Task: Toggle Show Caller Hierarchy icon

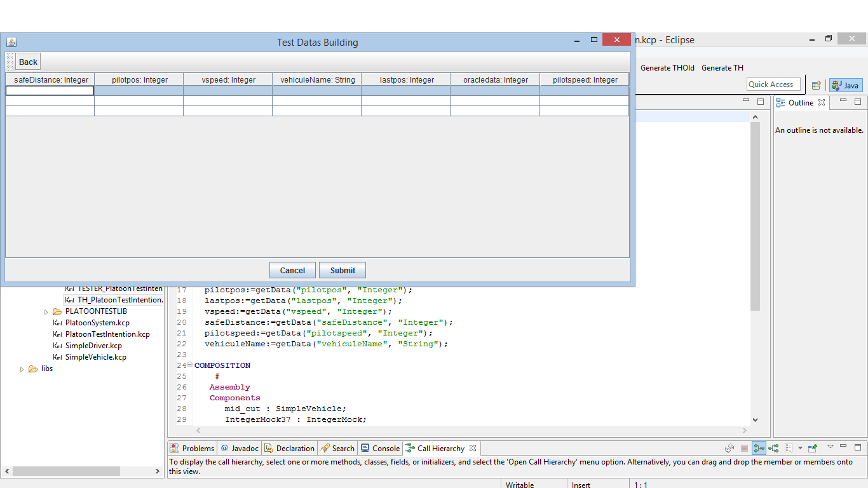Action: point(759,449)
